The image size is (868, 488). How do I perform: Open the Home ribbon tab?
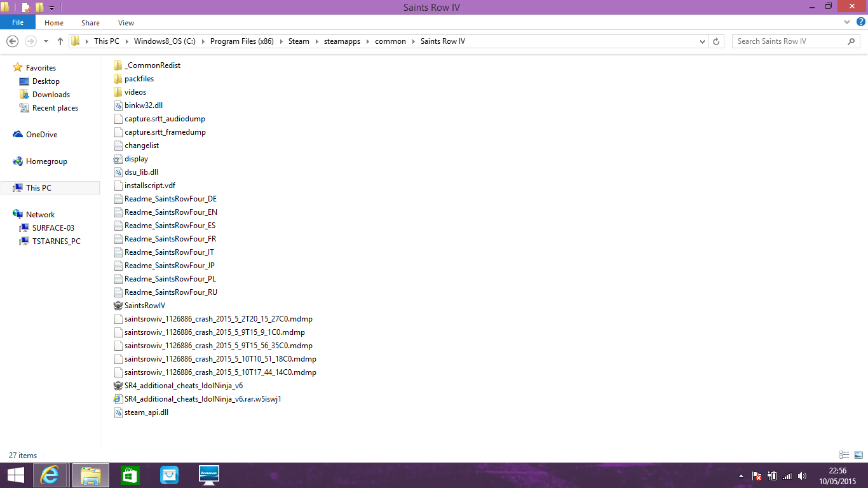pyautogui.click(x=54, y=23)
